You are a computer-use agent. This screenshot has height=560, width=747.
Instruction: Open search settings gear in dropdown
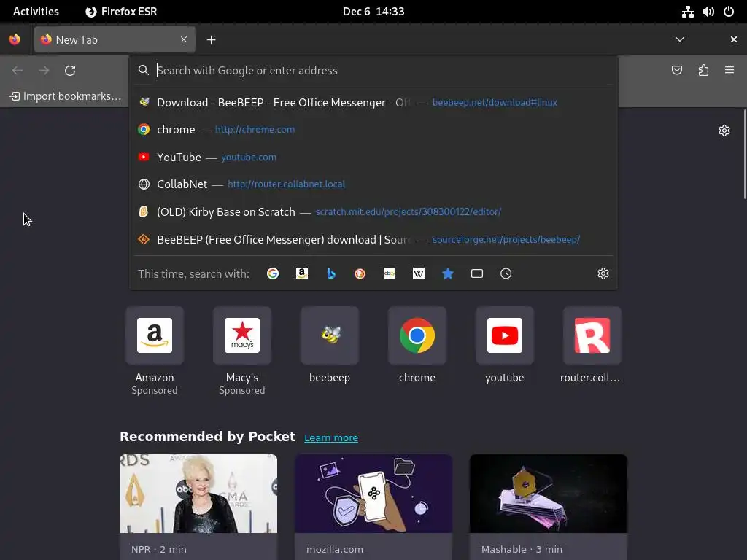point(603,273)
